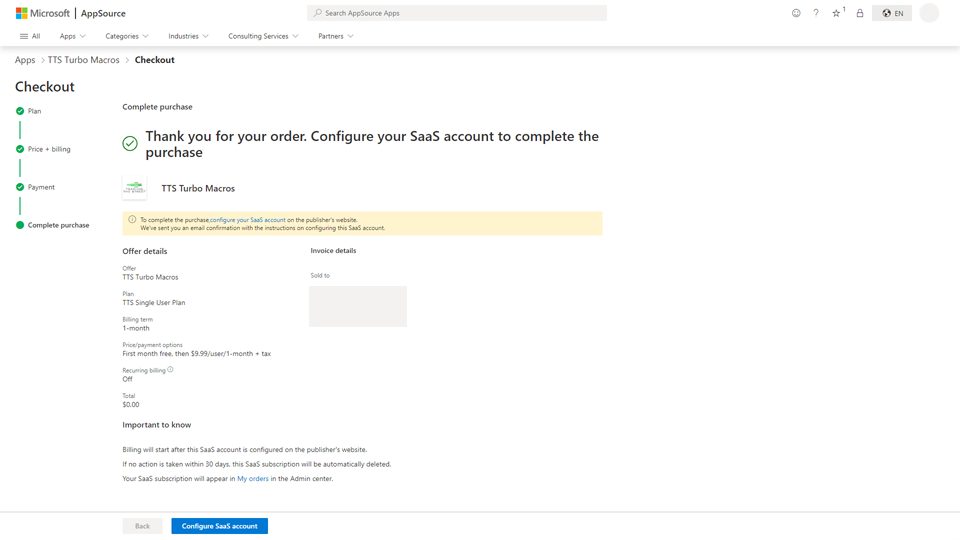The width and height of the screenshot is (960, 540).
Task: Open TTS Turbo Macros breadcrumb link
Action: click(x=83, y=60)
